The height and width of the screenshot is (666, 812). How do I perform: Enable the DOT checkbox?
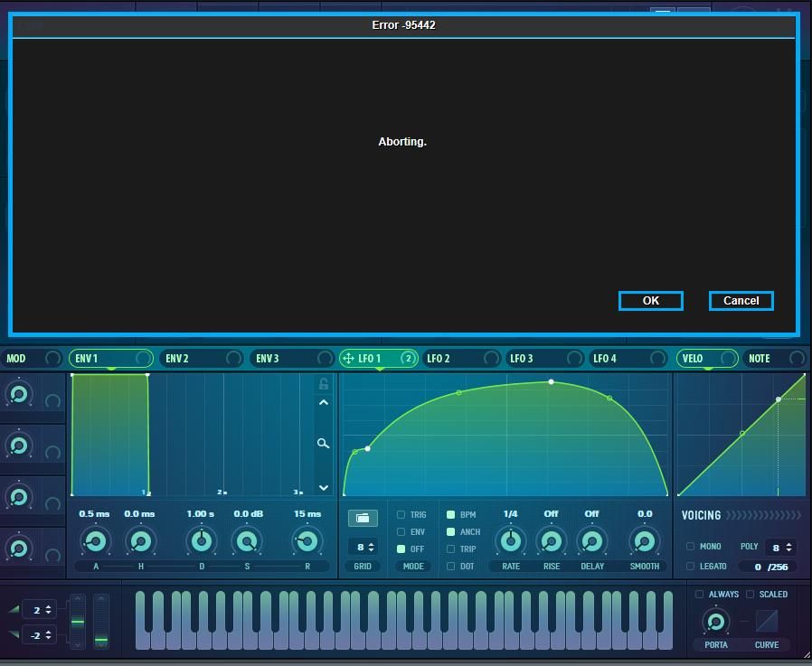450,566
